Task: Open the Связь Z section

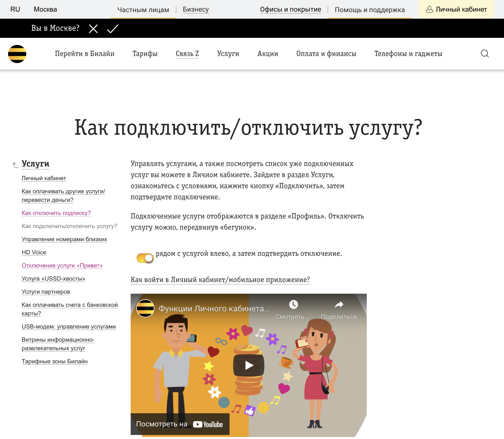Action: pyautogui.click(x=187, y=53)
